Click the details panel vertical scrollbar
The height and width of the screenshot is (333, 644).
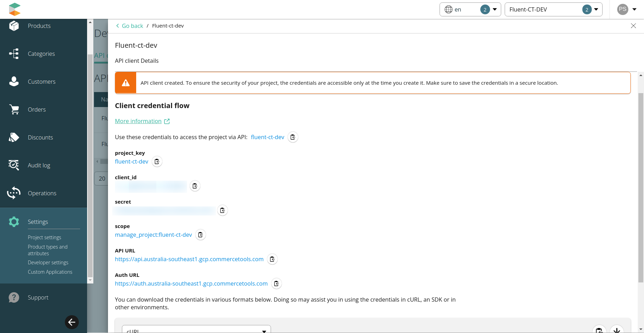coord(641,188)
